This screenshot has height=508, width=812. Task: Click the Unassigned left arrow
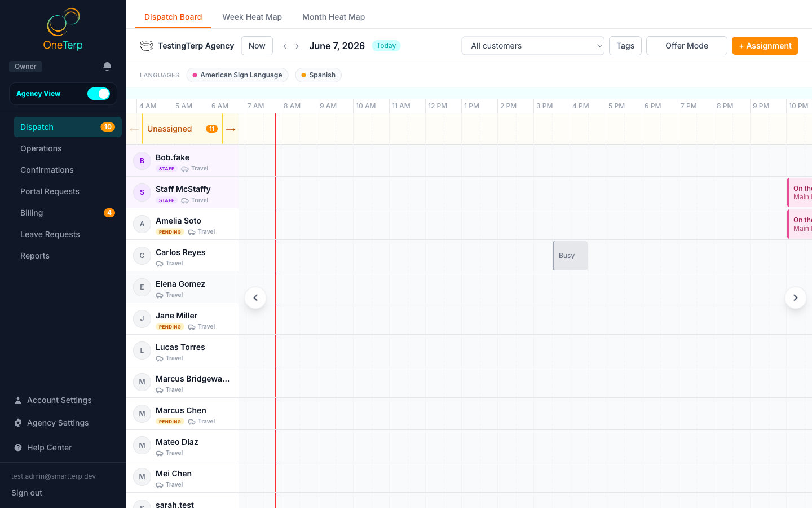point(134,129)
